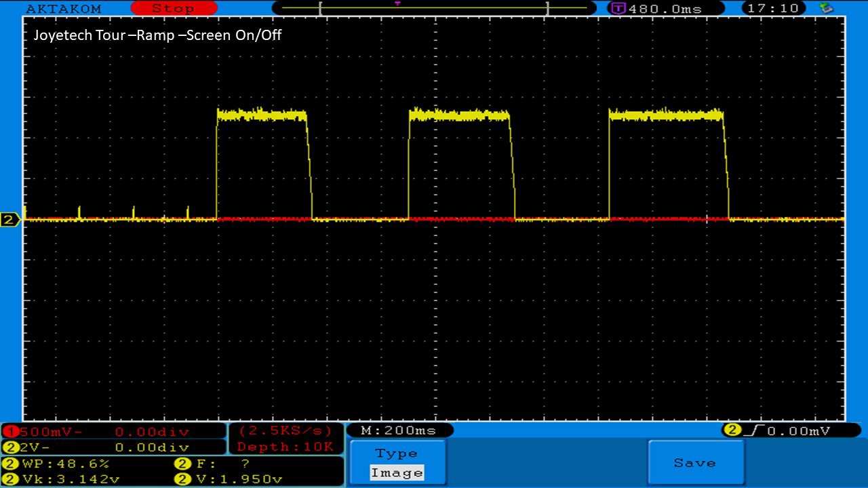Click the Depth:10K memory depth readout
Image resolution: width=868 pixels, height=488 pixels.
click(285, 447)
